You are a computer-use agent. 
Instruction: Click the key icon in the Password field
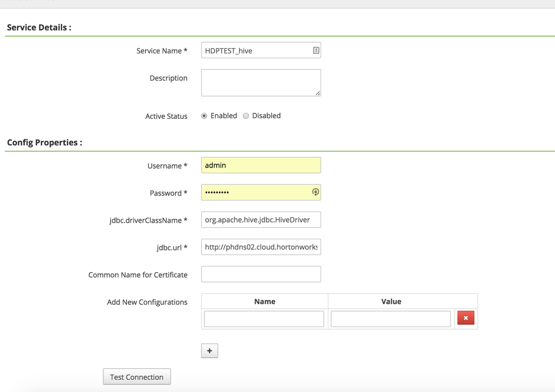click(x=316, y=192)
